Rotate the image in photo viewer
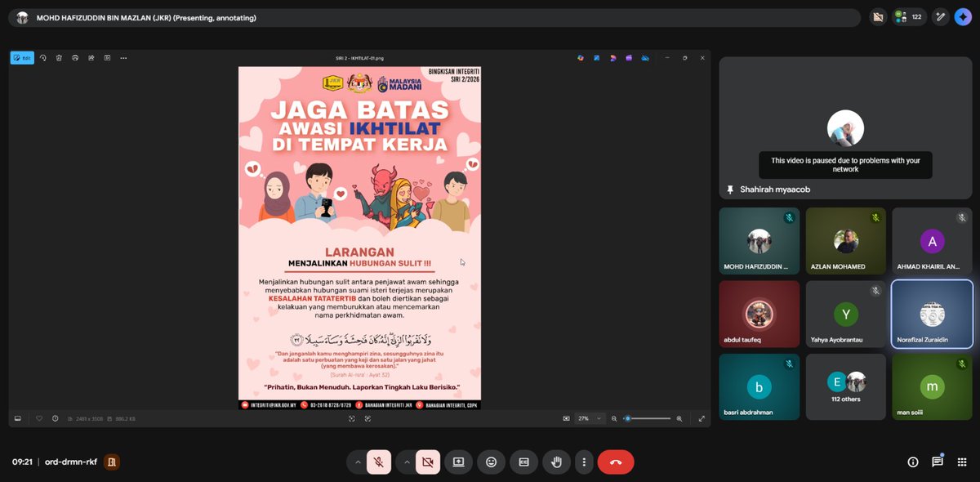This screenshot has width=980, height=482. point(42,58)
